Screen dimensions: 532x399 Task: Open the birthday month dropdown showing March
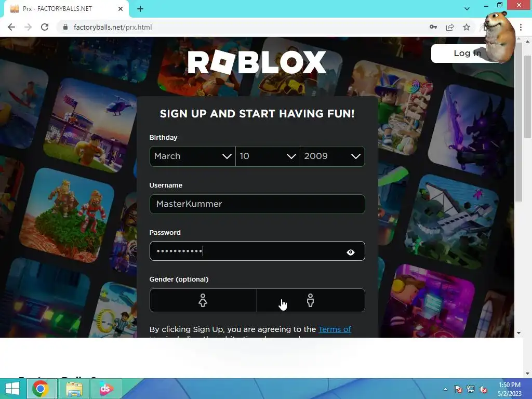[x=192, y=156]
